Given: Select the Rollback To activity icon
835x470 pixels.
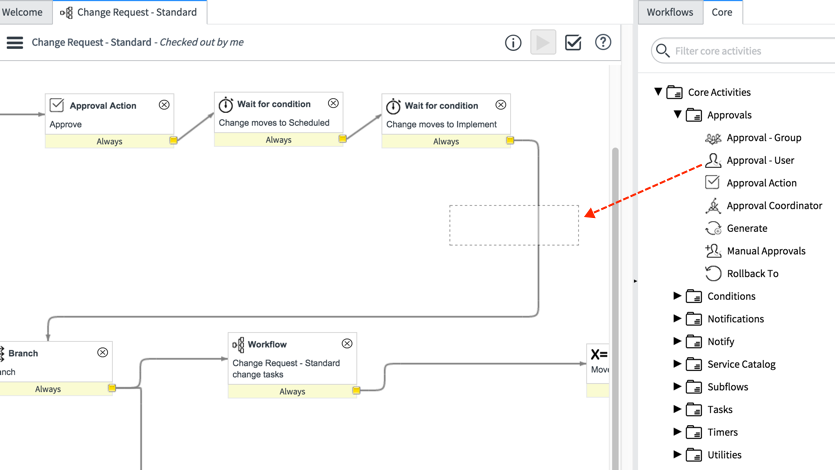Looking at the screenshot, I should click(x=713, y=273).
